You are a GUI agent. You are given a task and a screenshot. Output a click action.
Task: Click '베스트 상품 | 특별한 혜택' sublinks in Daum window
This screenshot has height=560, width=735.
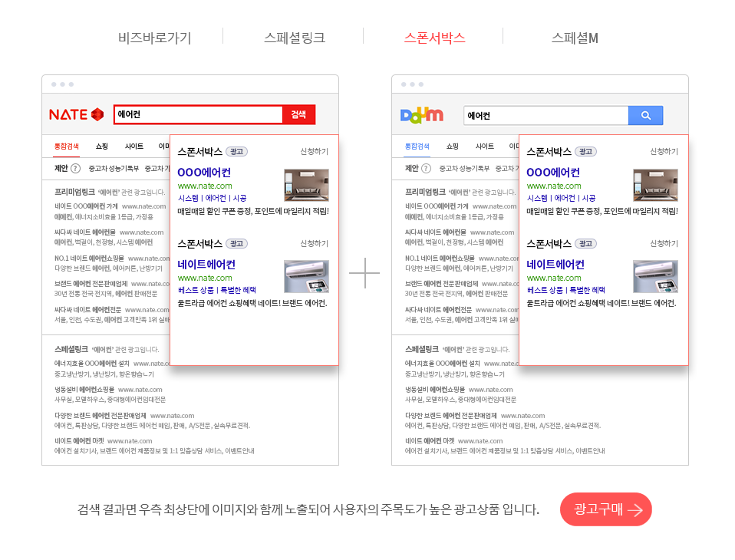(565, 290)
